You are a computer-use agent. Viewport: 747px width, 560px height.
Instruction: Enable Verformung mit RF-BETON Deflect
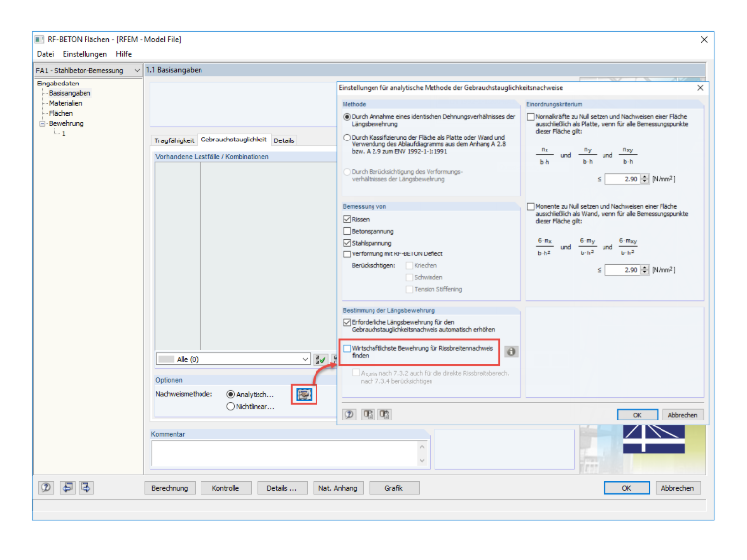coord(347,254)
